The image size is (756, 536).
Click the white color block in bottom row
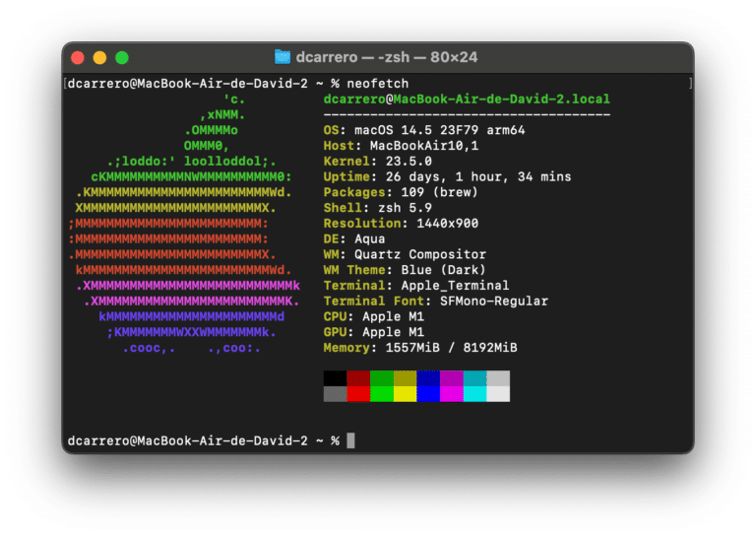(498, 393)
